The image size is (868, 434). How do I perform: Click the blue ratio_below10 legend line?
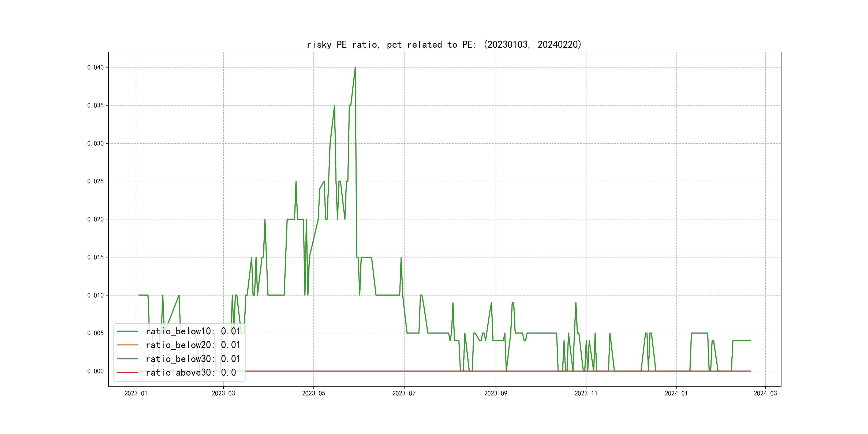127,331
